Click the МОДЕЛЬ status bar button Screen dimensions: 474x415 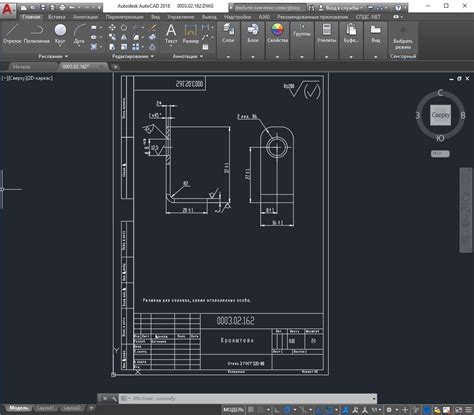coord(233,410)
